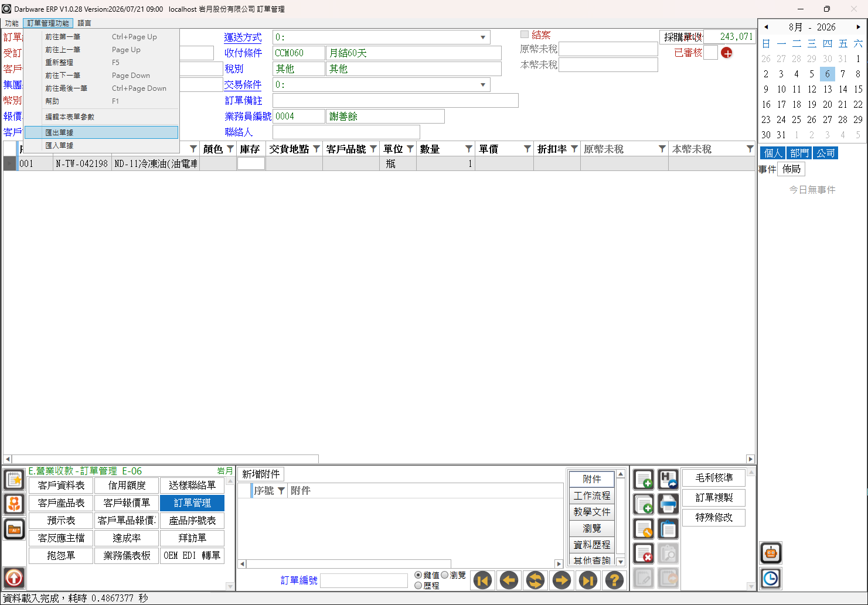Click the orange flower icon
This screenshot has width=868, height=605.
click(x=14, y=504)
